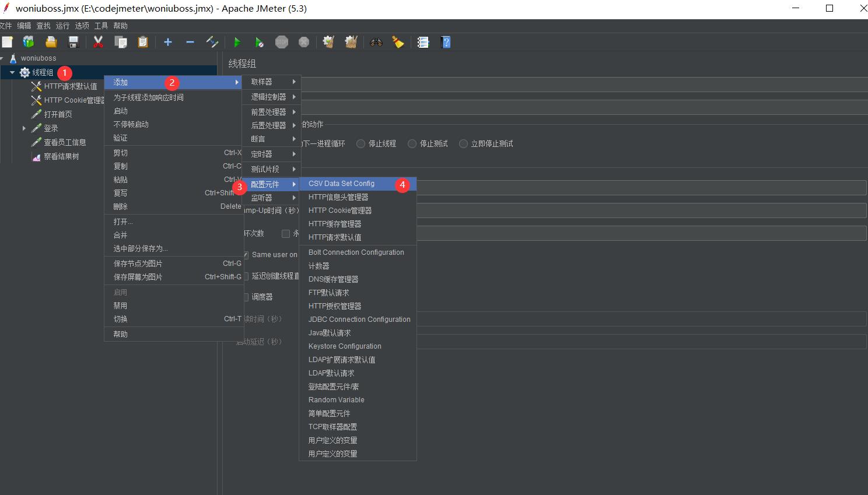Click the Search binoculars toolbar icon

pyautogui.click(x=376, y=42)
